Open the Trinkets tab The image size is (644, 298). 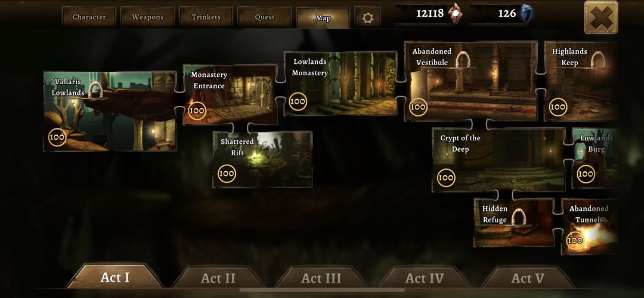(206, 17)
